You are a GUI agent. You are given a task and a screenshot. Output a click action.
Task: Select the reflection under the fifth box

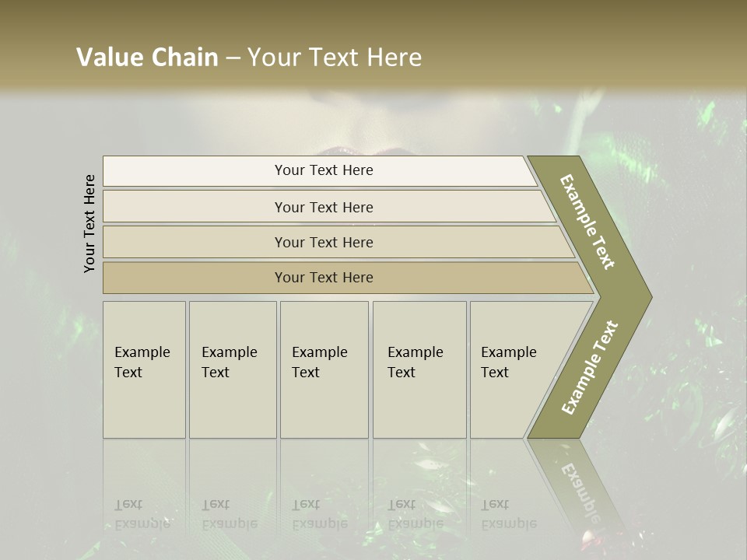click(509, 513)
